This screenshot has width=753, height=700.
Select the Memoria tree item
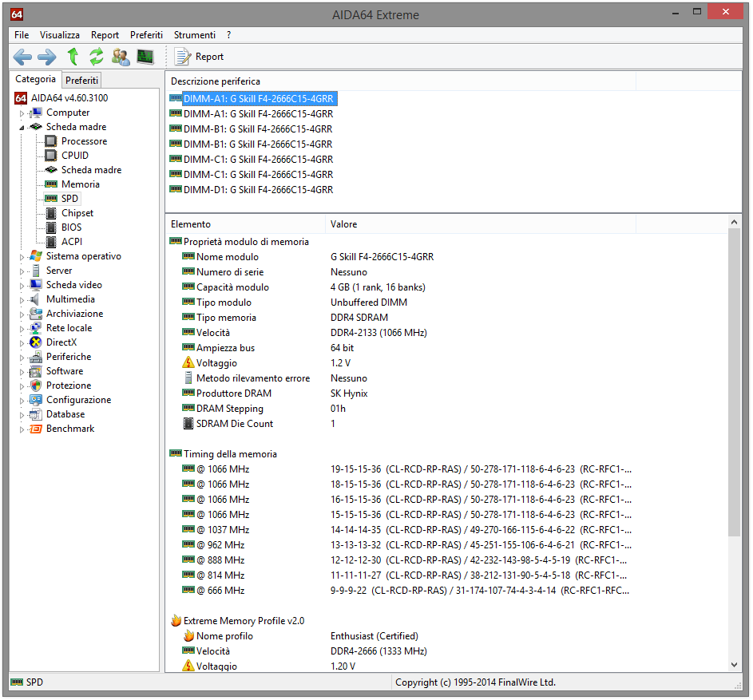pos(80,184)
